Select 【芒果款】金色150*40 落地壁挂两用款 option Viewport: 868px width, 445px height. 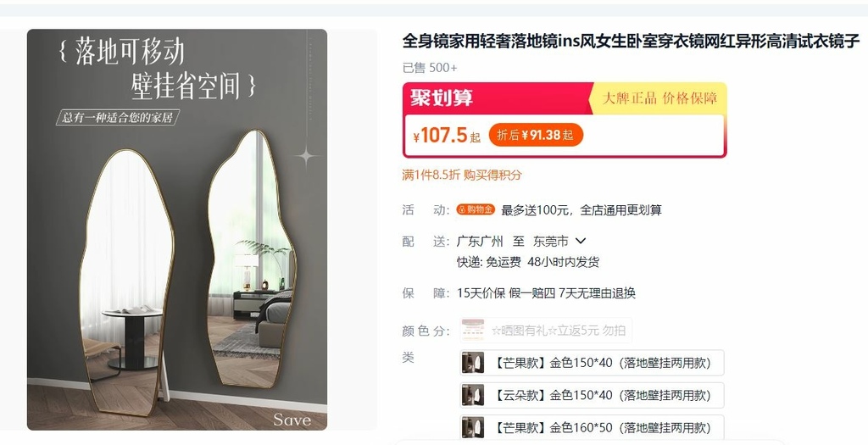(x=592, y=363)
